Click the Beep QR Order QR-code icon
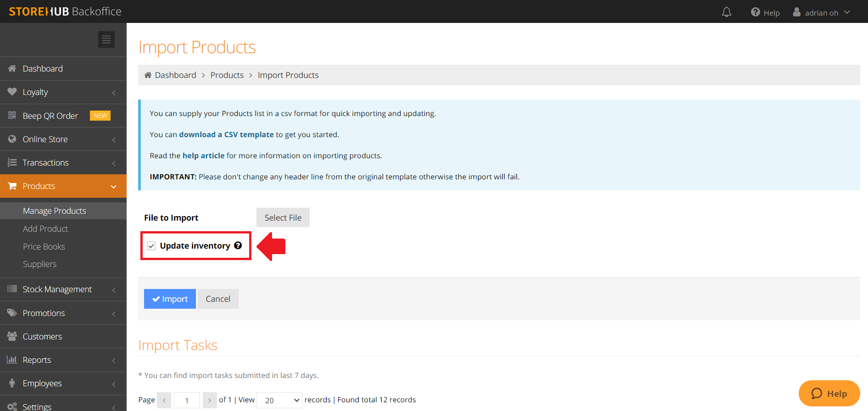The image size is (868, 411). click(x=12, y=116)
